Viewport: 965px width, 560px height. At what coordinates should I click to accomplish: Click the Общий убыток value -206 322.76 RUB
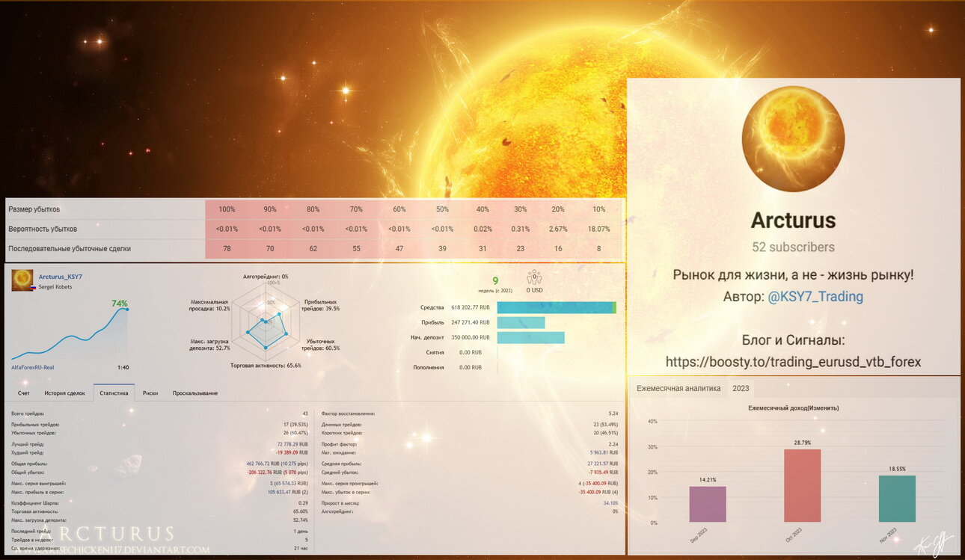coord(276,472)
